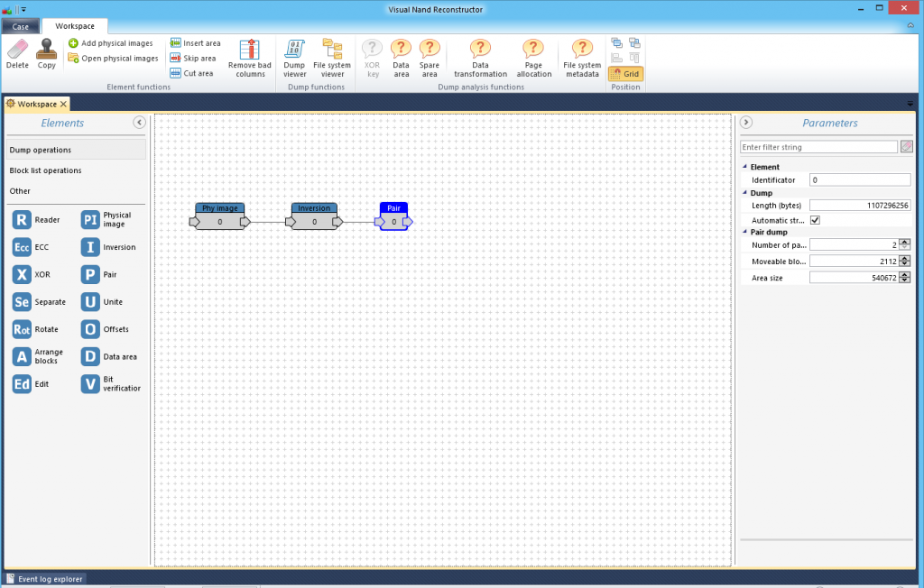924x588 pixels.
Task: Add physical images to workspace
Action: point(111,43)
